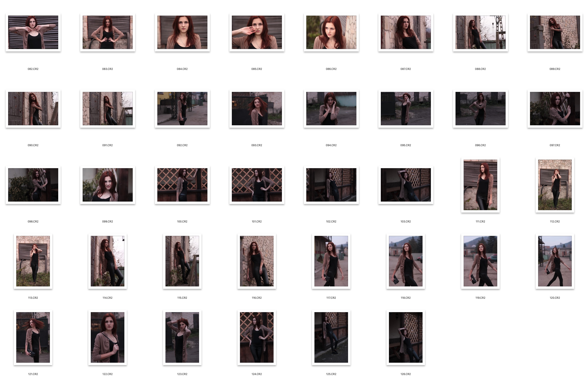Open the 118.CR2 thumbnail

point(405,261)
